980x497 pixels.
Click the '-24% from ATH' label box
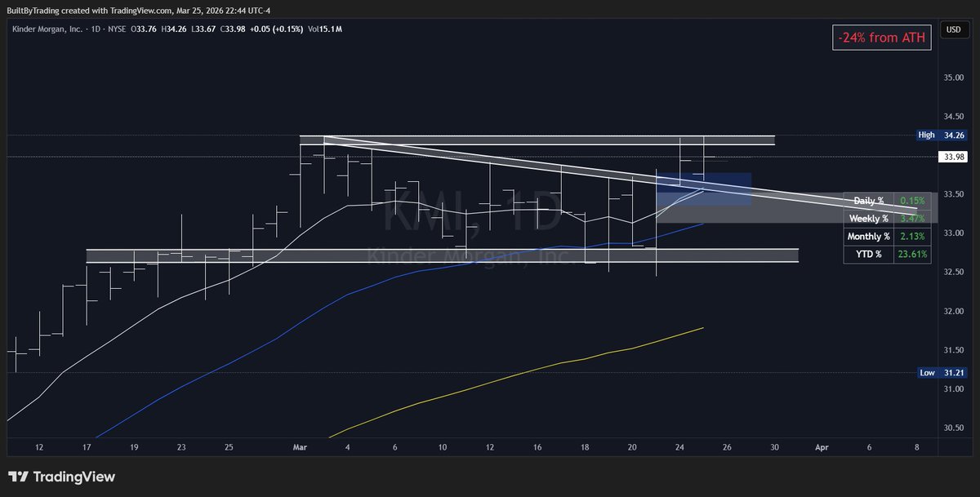click(x=882, y=38)
